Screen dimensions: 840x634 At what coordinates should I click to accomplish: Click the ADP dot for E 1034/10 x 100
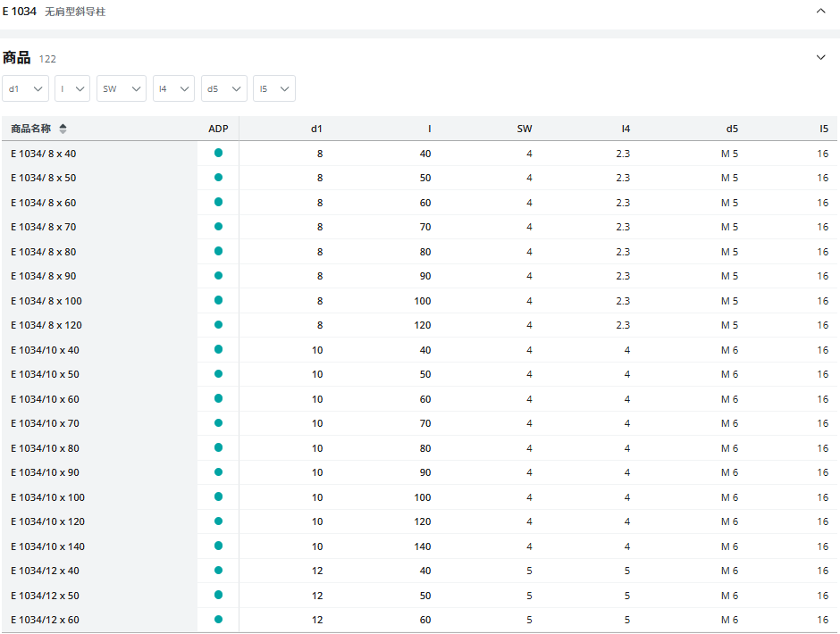coord(218,496)
